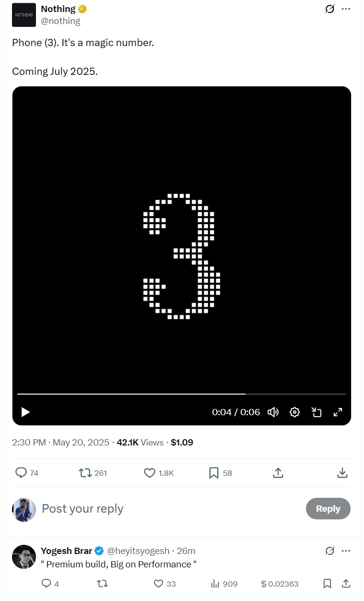Click the reply comment icon with 74
Viewport: 364px width, 601px height.
[x=21, y=473]
